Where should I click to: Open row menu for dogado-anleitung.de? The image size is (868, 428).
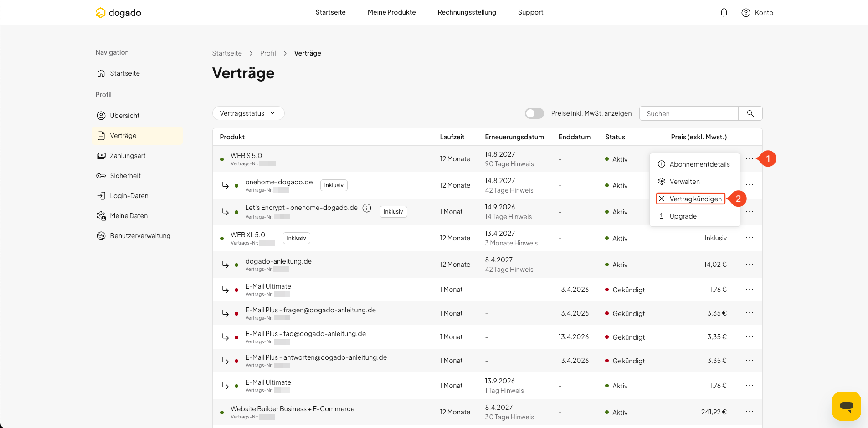pos(750,264)
